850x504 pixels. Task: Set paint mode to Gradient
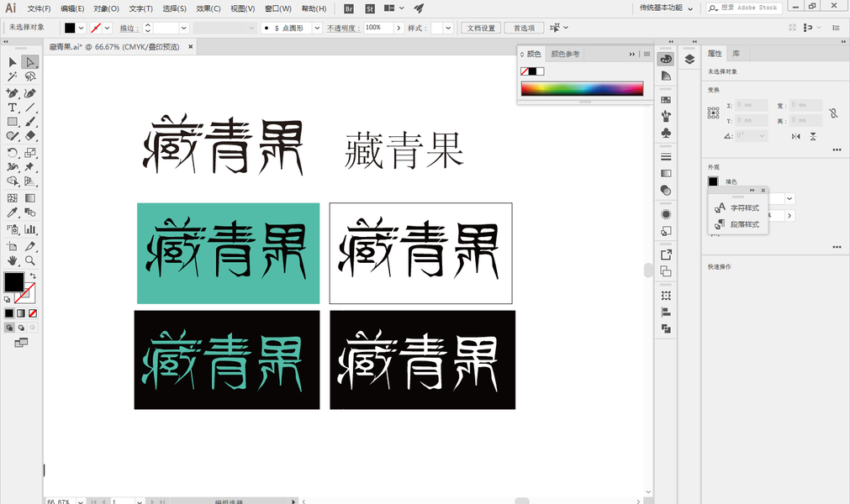(x=21, y=313)
